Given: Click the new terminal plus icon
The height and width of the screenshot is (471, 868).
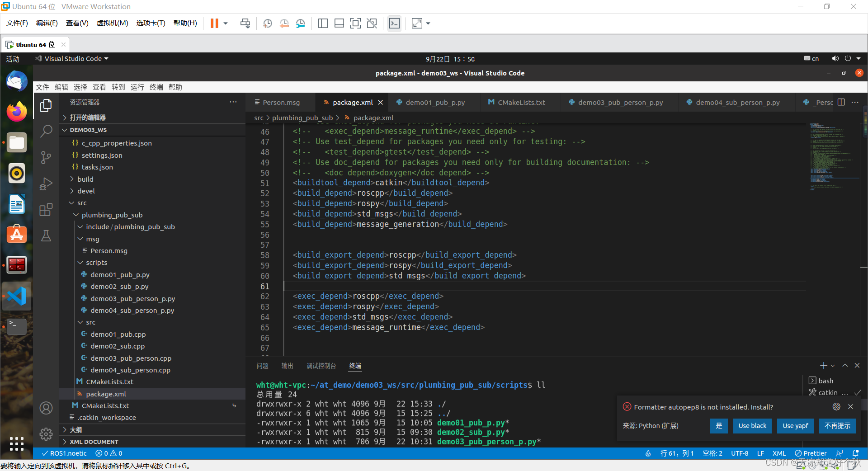Looking at the screenshot, I should coord(823,366).
